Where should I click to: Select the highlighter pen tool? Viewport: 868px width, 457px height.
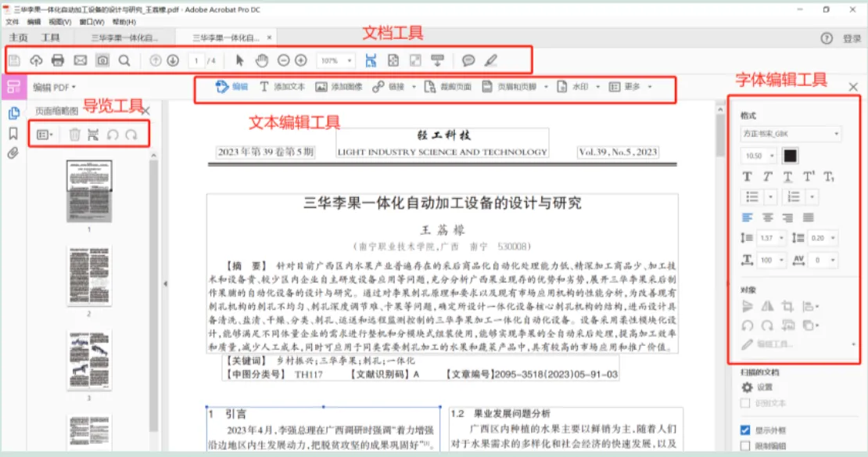[490, 60]
